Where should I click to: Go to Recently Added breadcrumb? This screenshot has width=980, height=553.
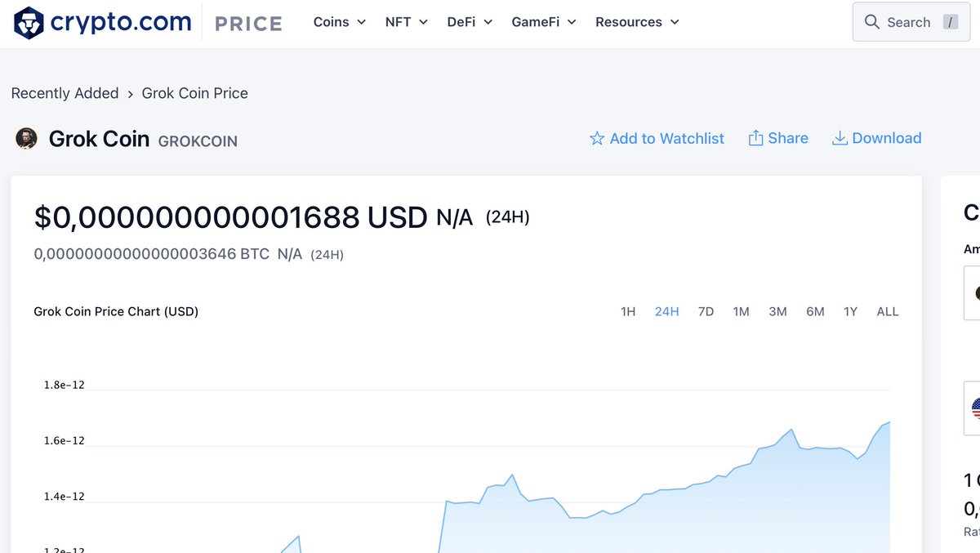click(x=65, y=93)
